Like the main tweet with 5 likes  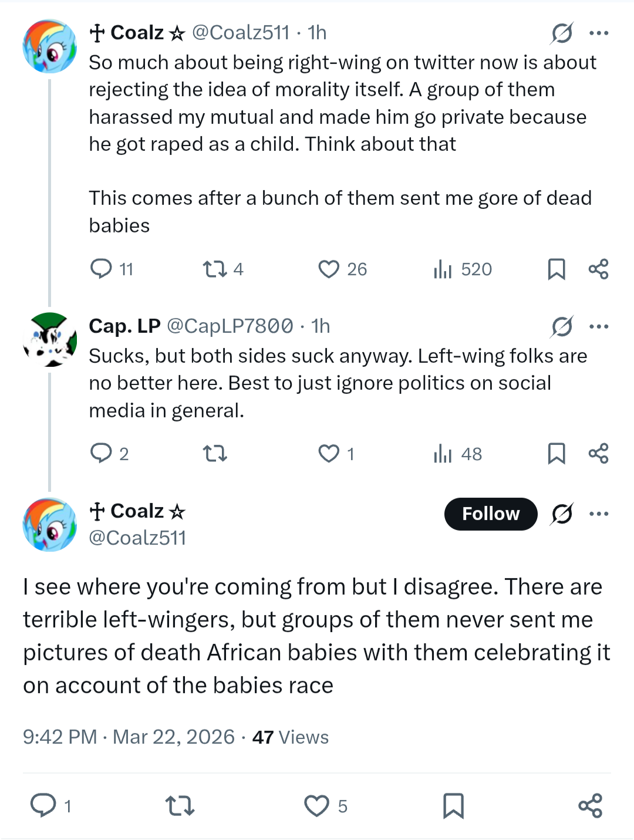pos(317,806)
